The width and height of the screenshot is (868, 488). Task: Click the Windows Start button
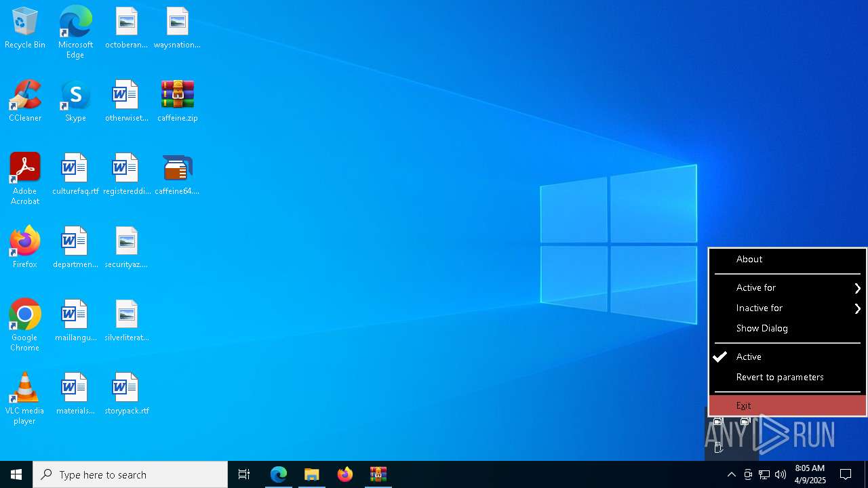point(16,474)
